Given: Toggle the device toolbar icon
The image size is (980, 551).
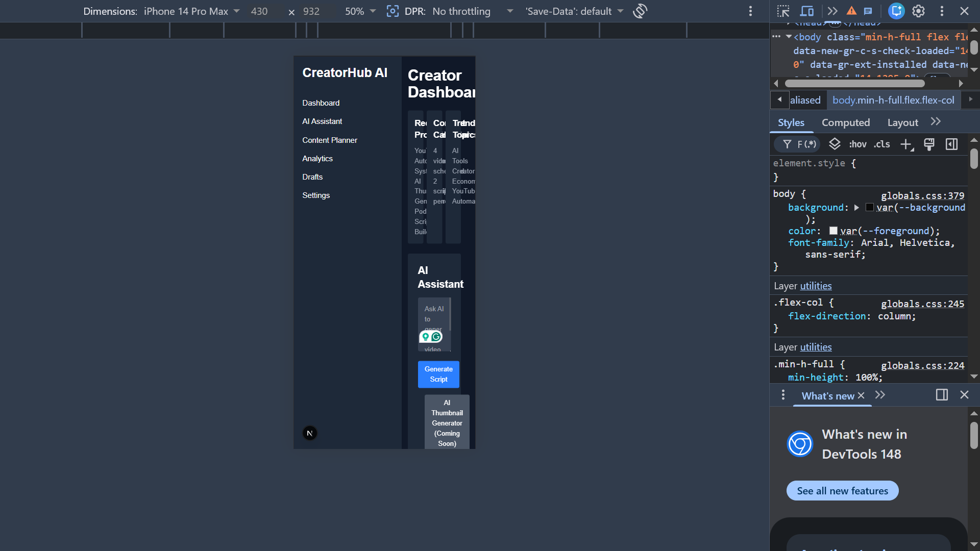Looking at the screenshot, I should 807,11.
